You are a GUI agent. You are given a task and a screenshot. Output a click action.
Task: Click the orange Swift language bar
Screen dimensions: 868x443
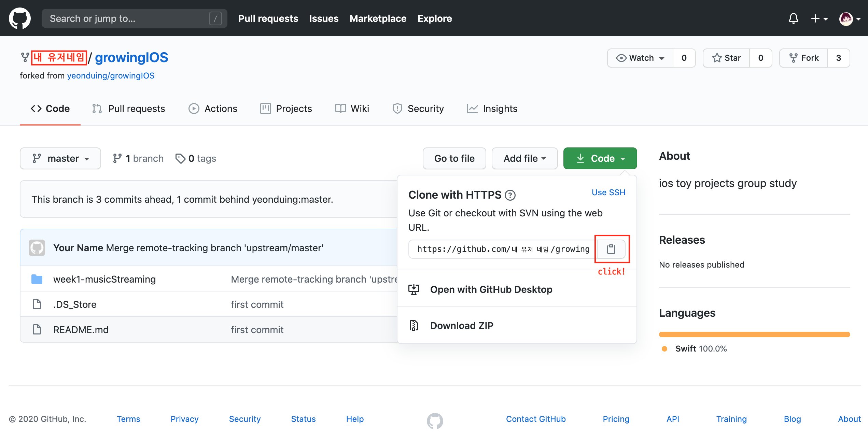click(x=754, y=334)
